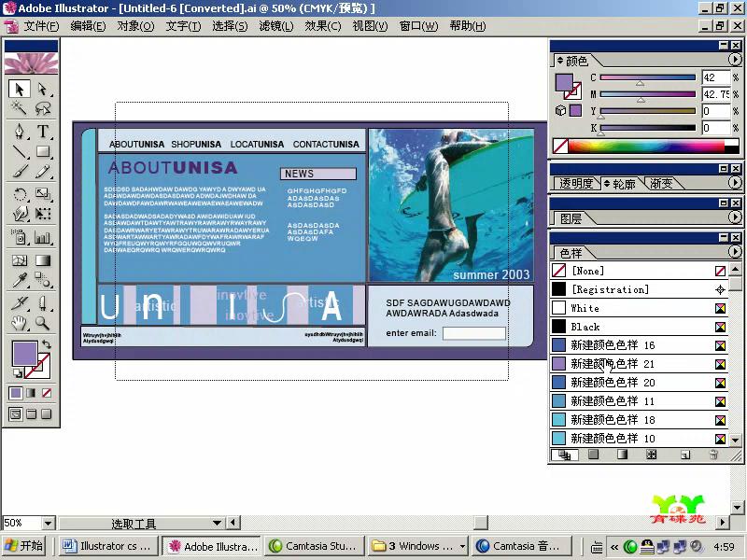
Task: Set paint mode to Color
Action: pos(16,393)
